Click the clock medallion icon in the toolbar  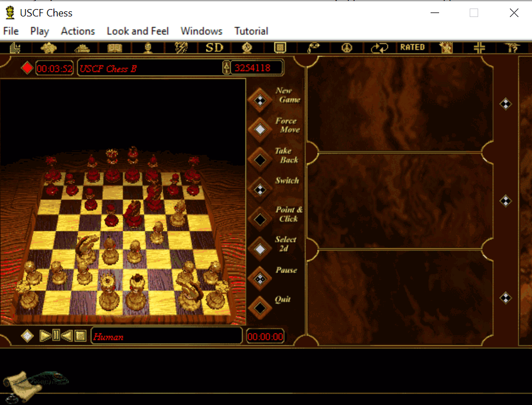247,48
